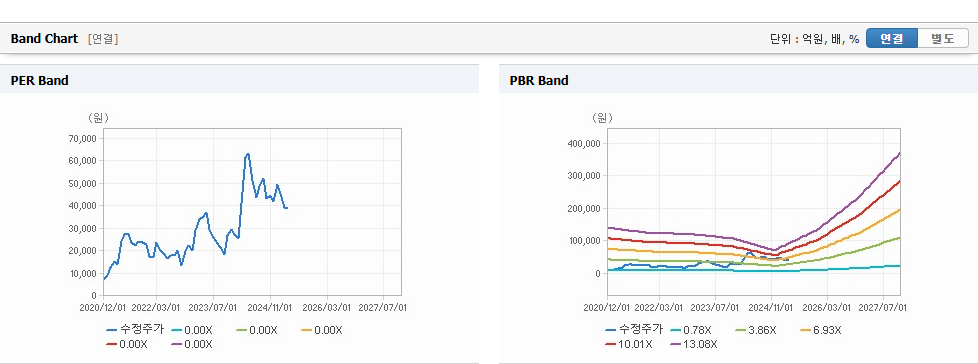Select the PBR Band heading

(539, 80)
